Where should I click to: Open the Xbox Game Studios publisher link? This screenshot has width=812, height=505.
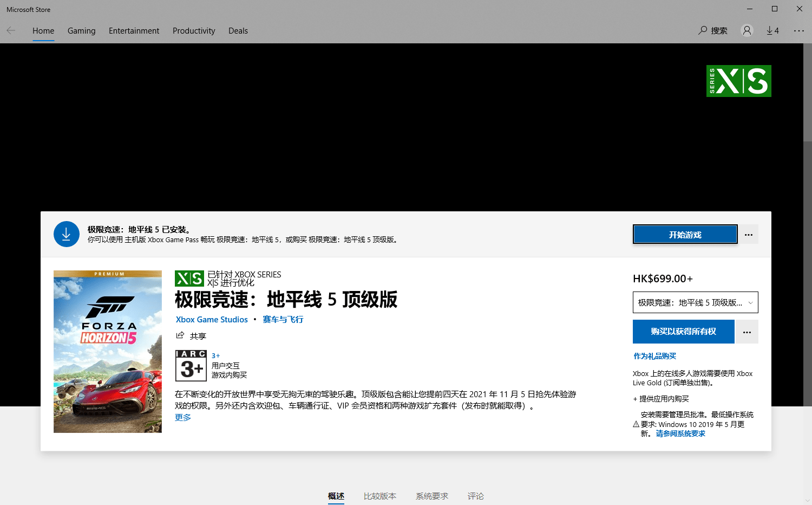click(x=212, y=320)
